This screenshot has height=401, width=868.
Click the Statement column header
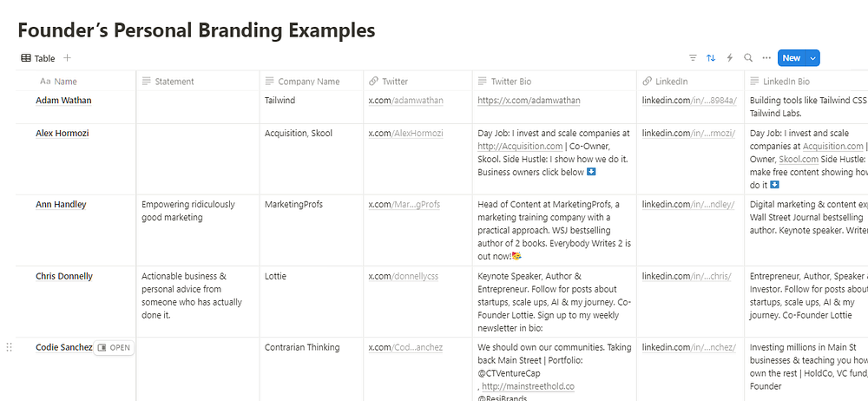click(174, 82)
